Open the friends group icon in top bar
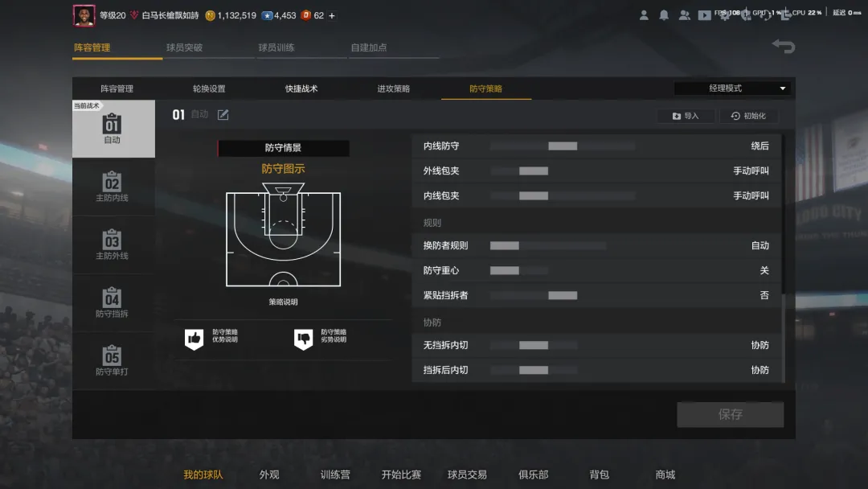Image resolution: width=868 pixels, height=489 pixels. pos(685,15)
